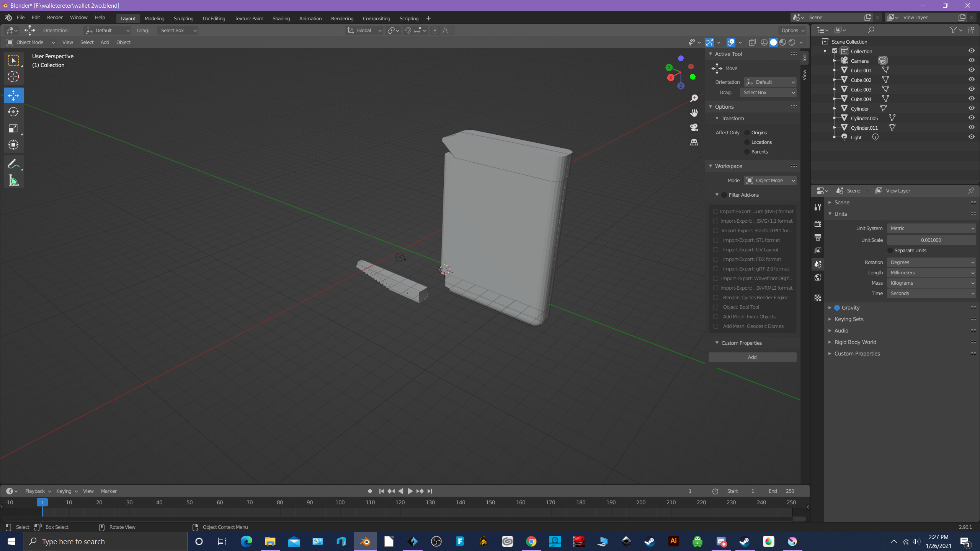Viewport: 980px width, 551px height.
Task: Switch perspective/orthographic grid icon
Action: (x=694, y=142)
